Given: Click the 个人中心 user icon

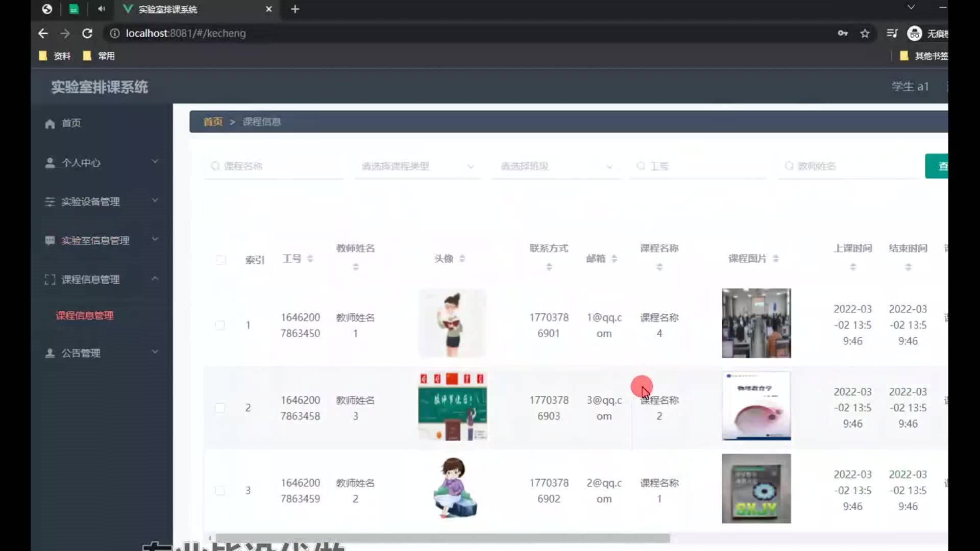Looking at the screenshot, I should [50, 163].
